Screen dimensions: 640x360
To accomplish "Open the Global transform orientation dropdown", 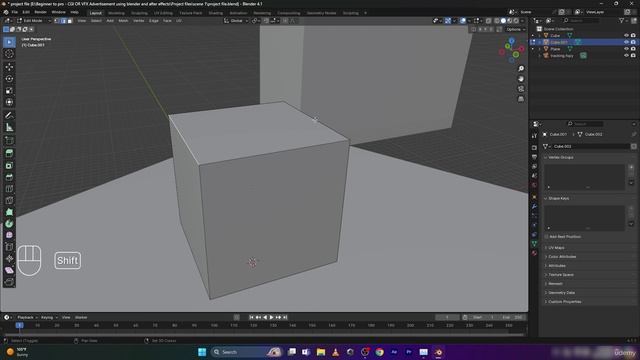I will coord(236,20).
